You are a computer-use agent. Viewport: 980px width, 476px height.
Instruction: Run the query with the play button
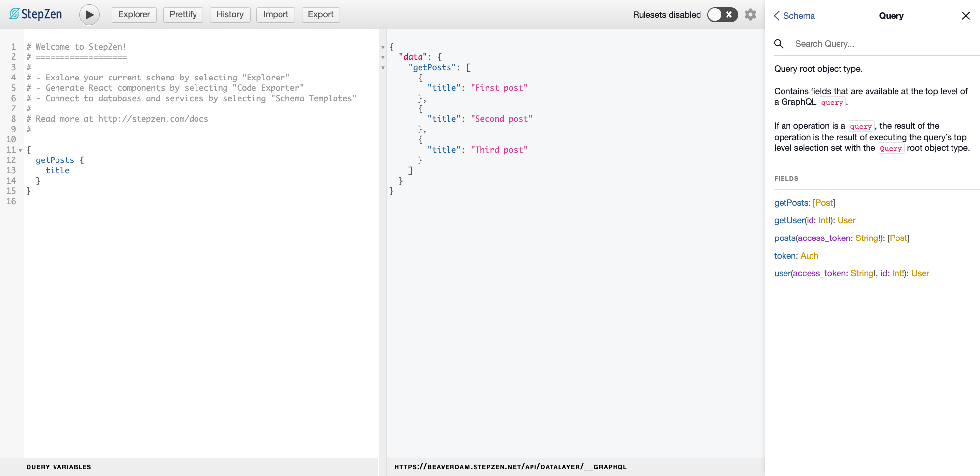[89, 14]
